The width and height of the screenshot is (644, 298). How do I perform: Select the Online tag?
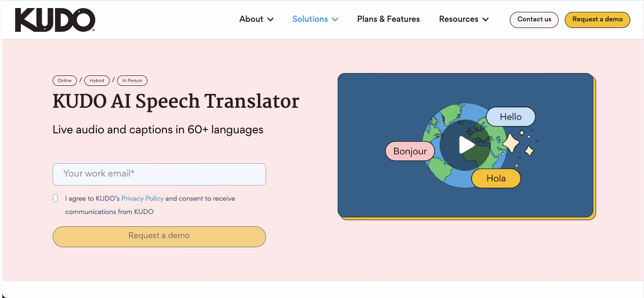(x=64, y=81)
